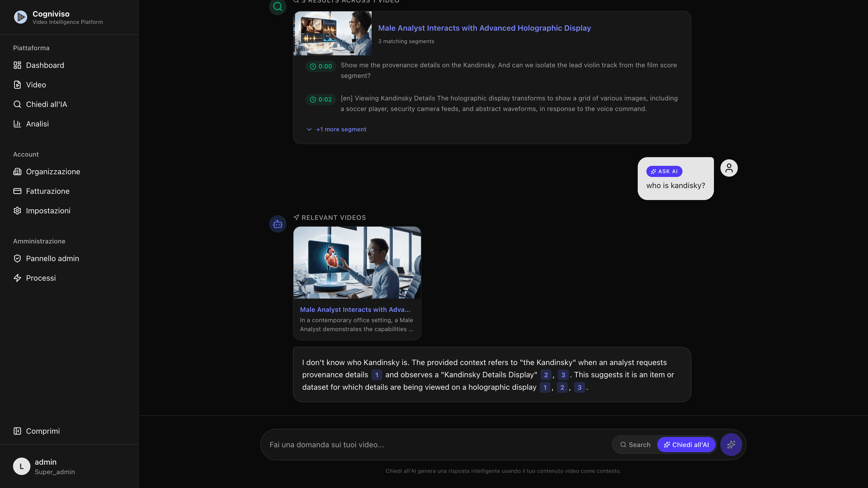Open Analisi via its bar chart icon

tap(18, 124)
